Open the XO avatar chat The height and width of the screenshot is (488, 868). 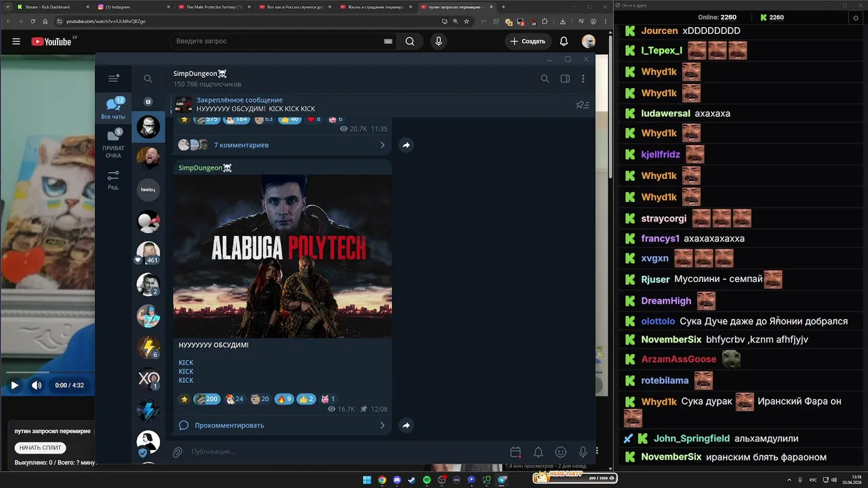coord(148,378)
